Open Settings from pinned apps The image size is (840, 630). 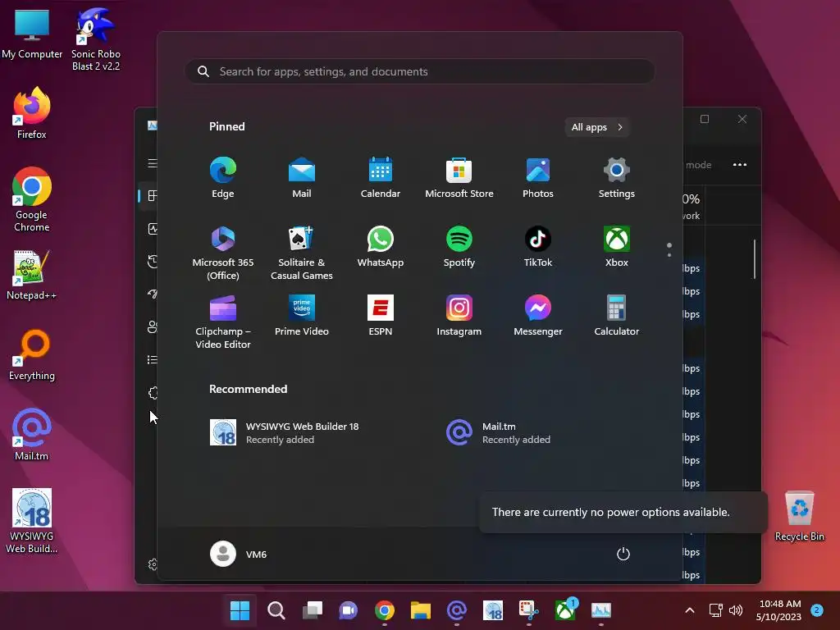(x=617, y=178)
